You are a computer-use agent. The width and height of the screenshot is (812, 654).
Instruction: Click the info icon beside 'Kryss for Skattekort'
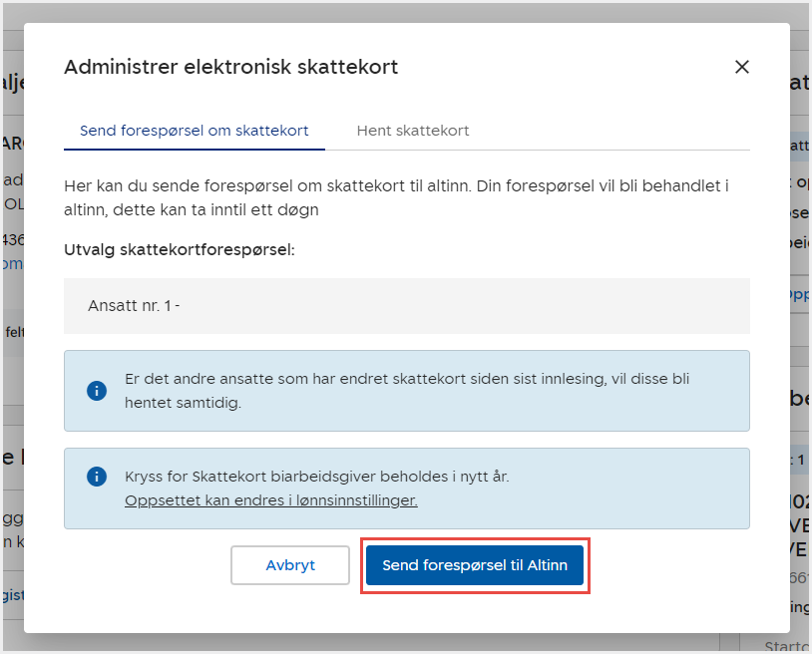pos(97,477)
